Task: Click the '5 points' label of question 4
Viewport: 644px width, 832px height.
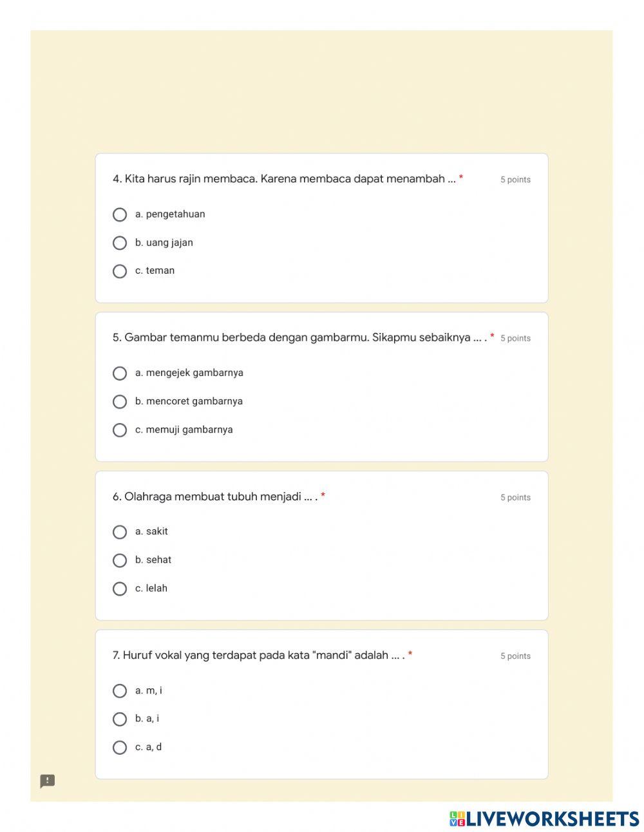Action: (x=515, y=180)
